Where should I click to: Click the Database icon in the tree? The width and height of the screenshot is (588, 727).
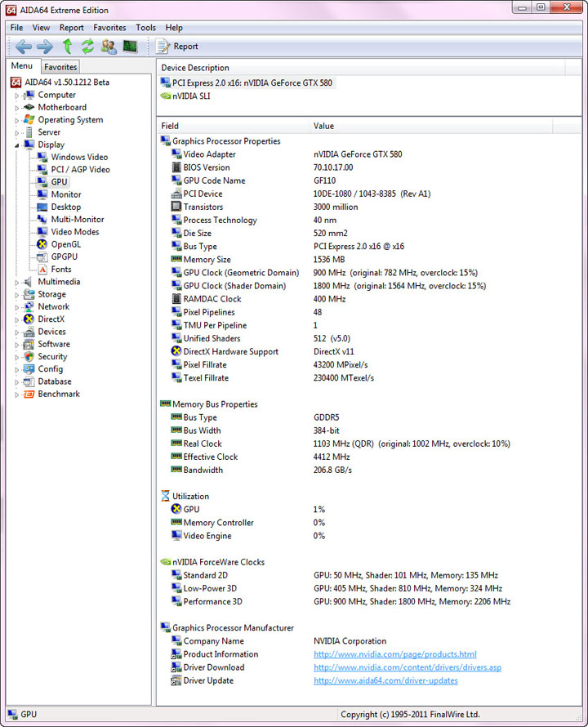click(29, 381)
